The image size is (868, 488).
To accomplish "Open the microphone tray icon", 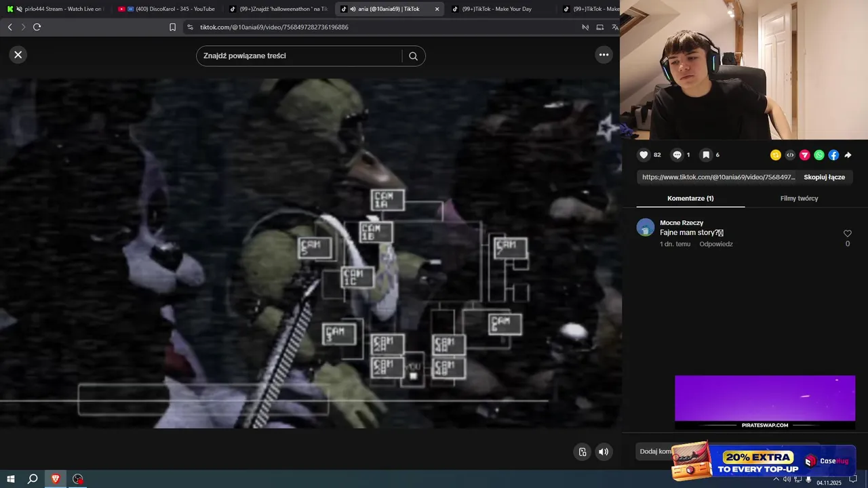I will coord(808,479).
